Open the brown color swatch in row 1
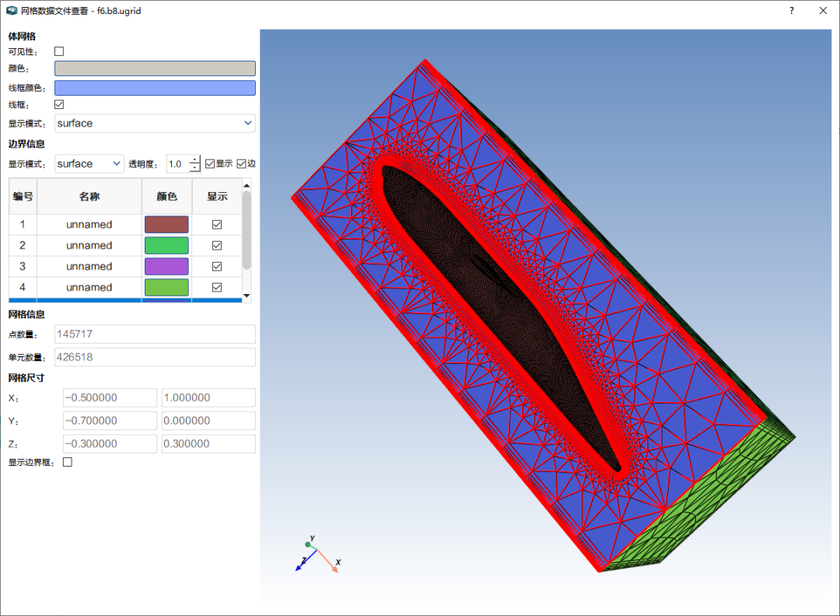Image resolution: width=840 pixels, height=616 pixels. tap(166, 225)
